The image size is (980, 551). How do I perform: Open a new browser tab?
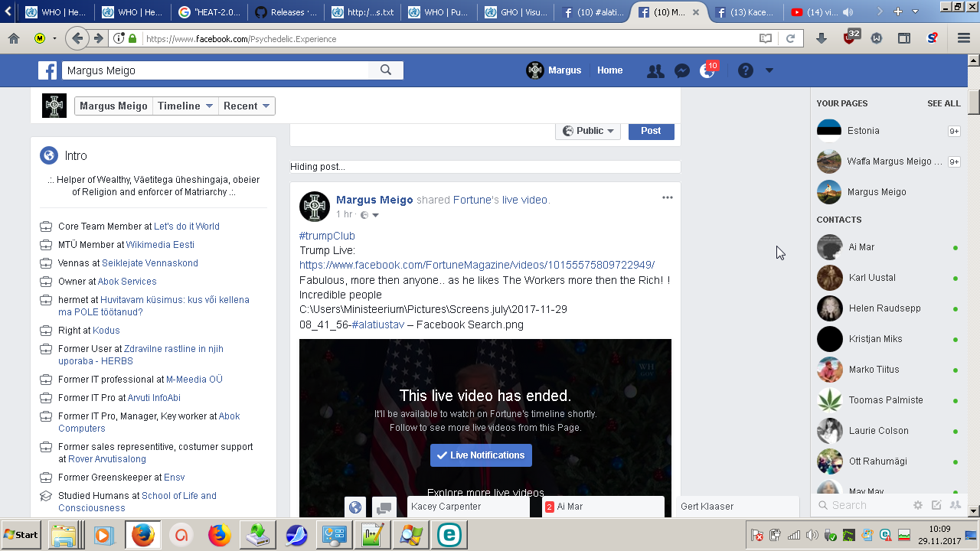pos(897,11)
